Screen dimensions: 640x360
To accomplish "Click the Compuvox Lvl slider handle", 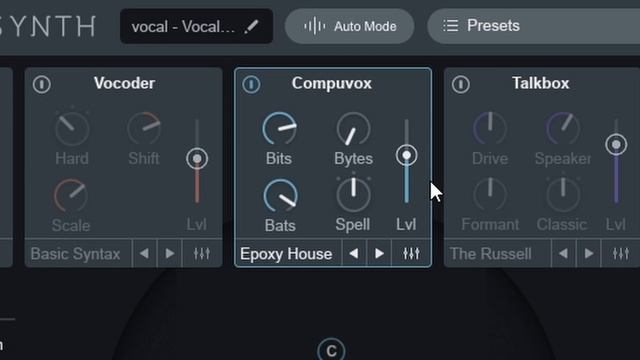I will click(x=407, y=155).
